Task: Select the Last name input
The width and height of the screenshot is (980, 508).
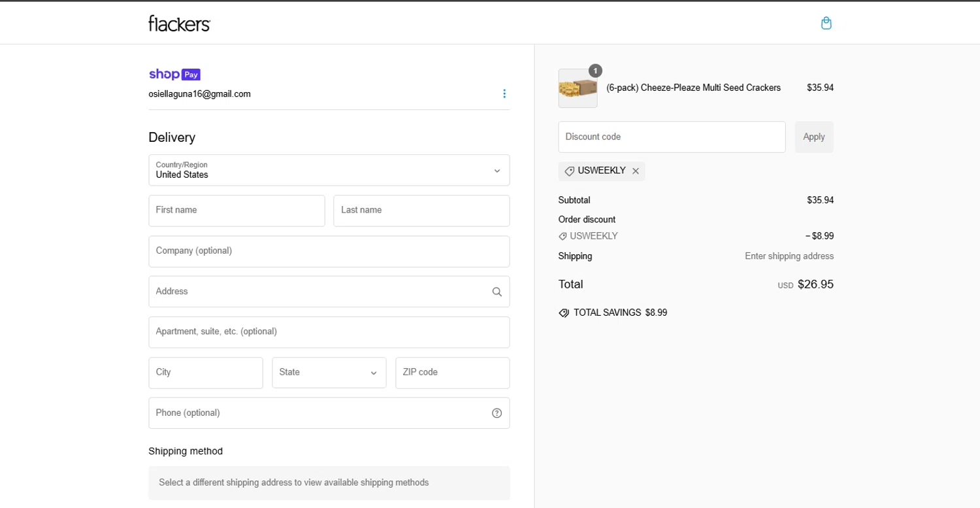Action: pos(421,211)
